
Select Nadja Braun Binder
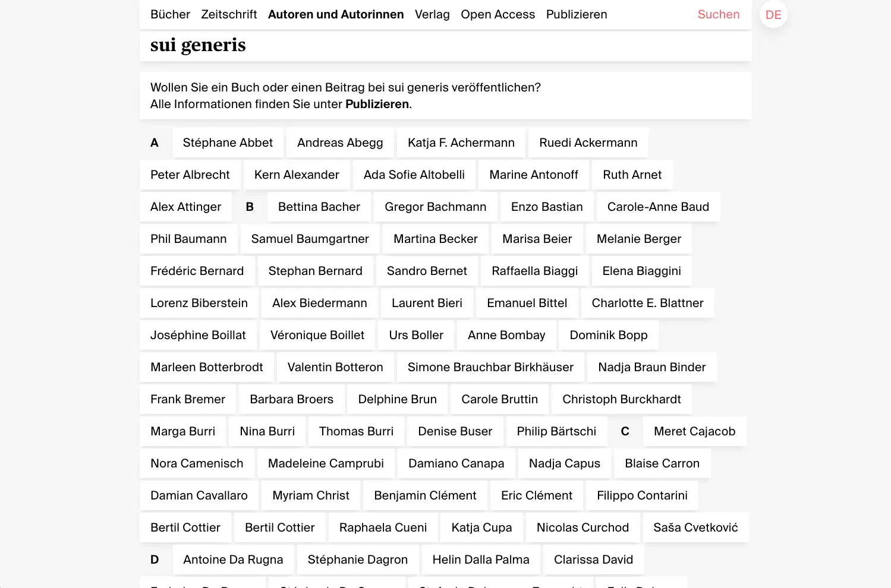(x=652, y=367)
